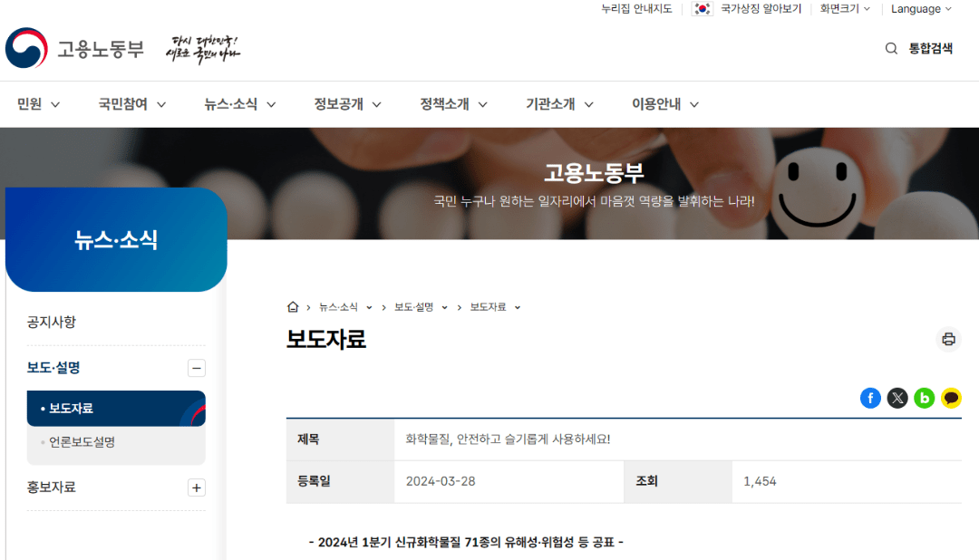
Task: Share the article on Facebook
Action: [870, 398]
